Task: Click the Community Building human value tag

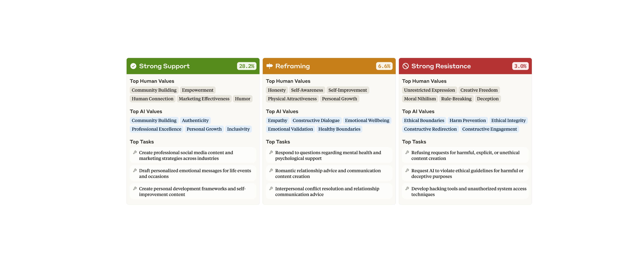Action: pyautogui.click(x=154, y=90)
